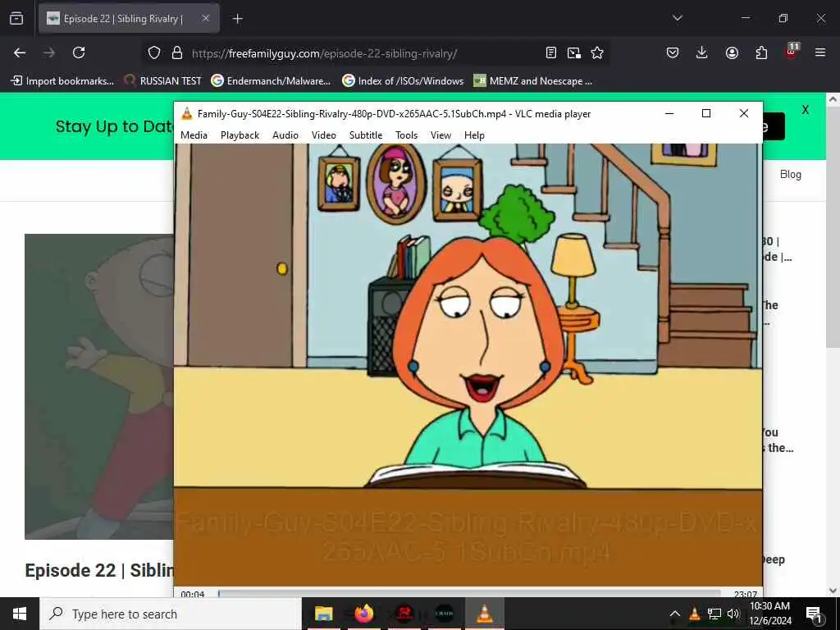Image resolution: width=840 pixels, height=630 pixels.
Task: Click the freefamilyguy.com URL field
Action: coord(324,53)
